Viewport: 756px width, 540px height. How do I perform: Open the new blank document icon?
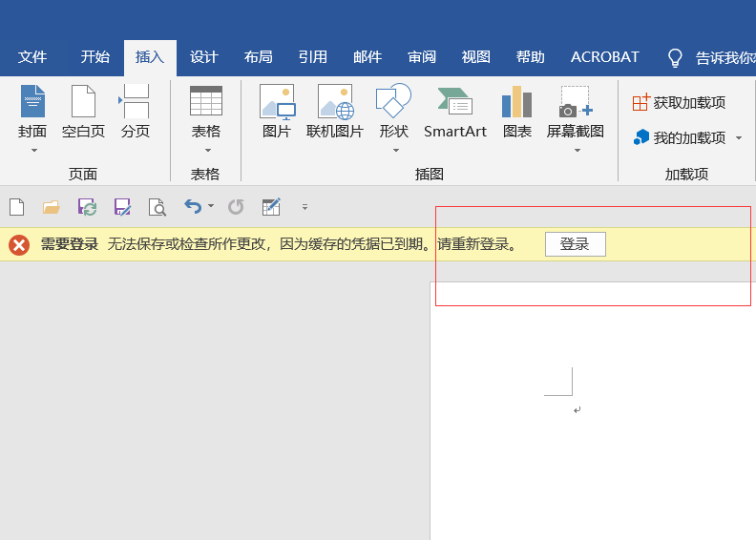tap(16, 207)
